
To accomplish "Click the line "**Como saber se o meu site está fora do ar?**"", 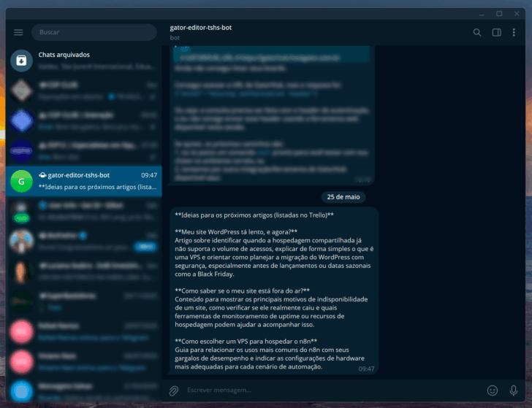I will coord(243,290).
